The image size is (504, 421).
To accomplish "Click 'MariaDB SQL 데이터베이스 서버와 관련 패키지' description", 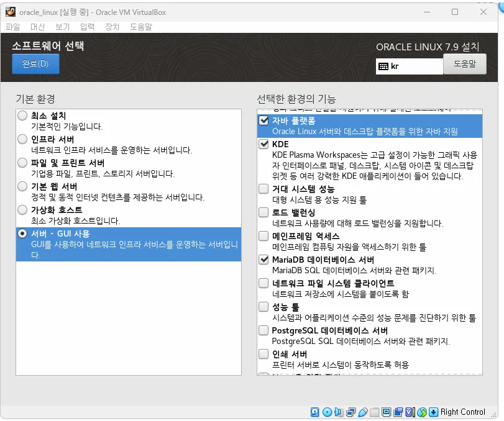I will 354,271.
